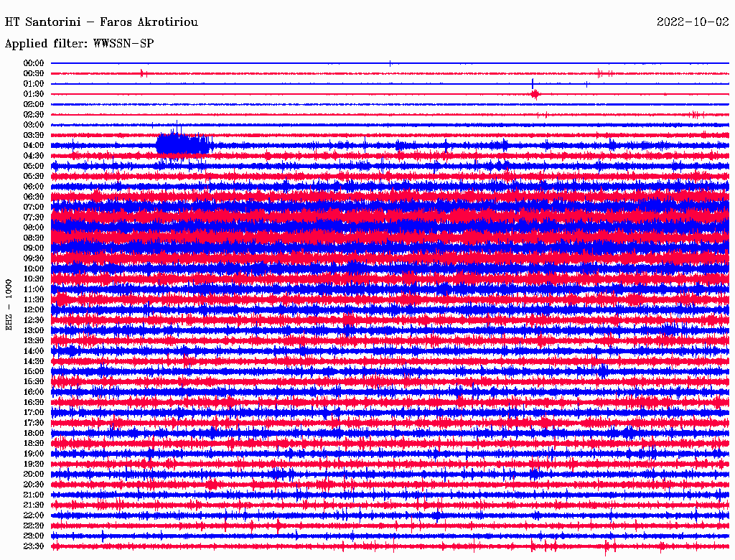
Task: Click the EHZ – 1000 axis label
Action: click(x=9, y=305)
